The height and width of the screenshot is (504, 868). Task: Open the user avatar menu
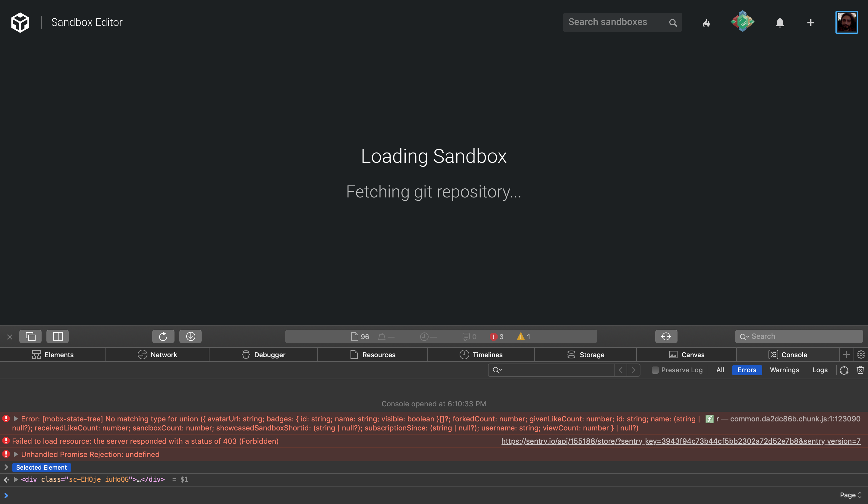847,22
